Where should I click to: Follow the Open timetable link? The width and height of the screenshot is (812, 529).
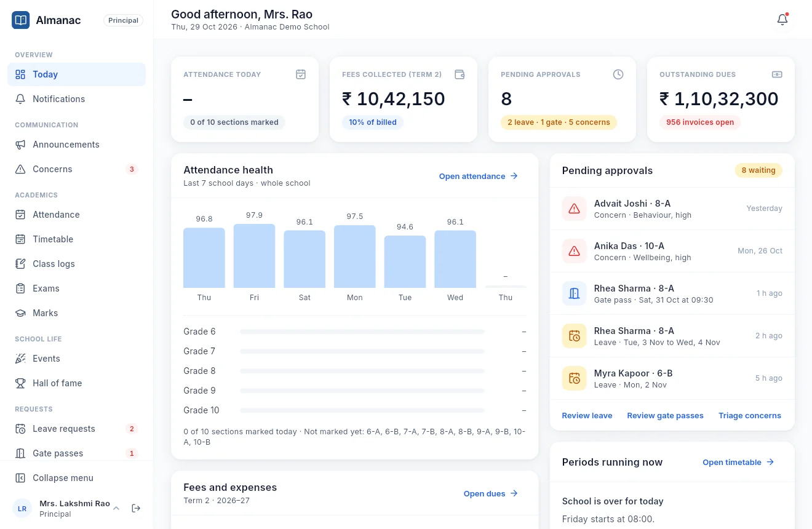click(x=738, y=463)
